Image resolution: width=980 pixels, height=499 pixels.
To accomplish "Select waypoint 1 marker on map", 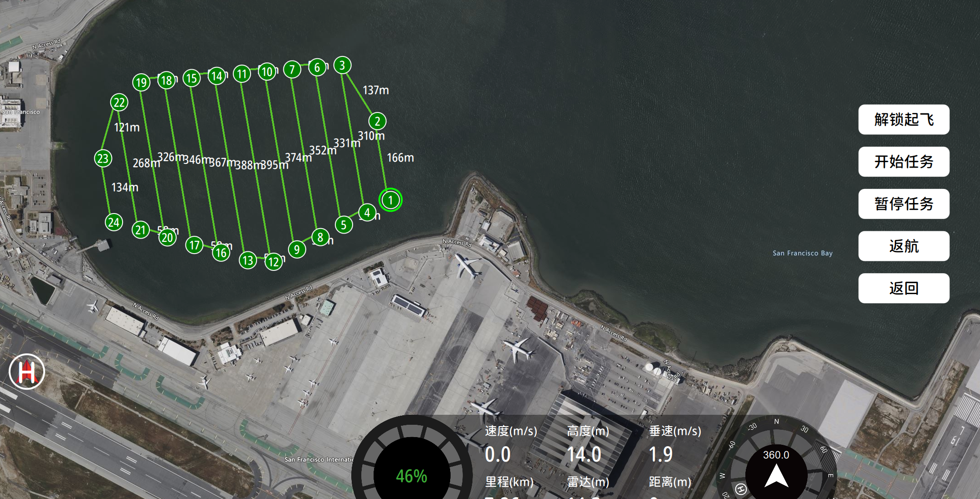I will tap(390, 200).
